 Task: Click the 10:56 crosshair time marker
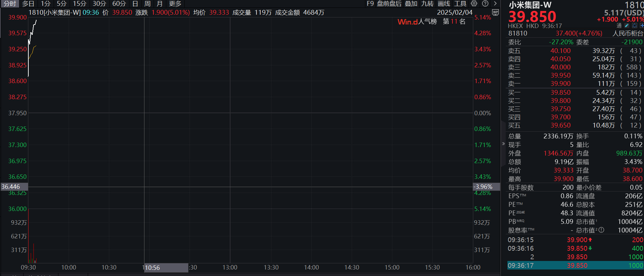pyautogui.click(x=166, y=268)
